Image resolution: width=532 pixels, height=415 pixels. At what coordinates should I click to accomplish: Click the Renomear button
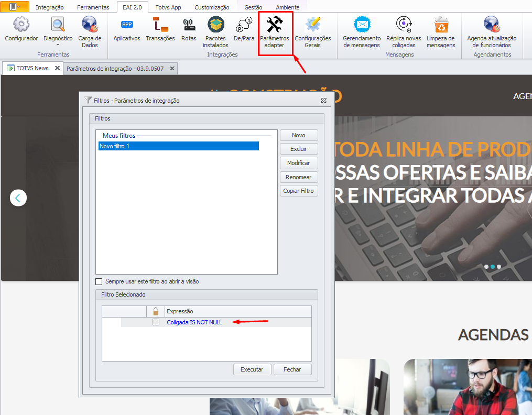pyautogui.click(x=299, y=177)
